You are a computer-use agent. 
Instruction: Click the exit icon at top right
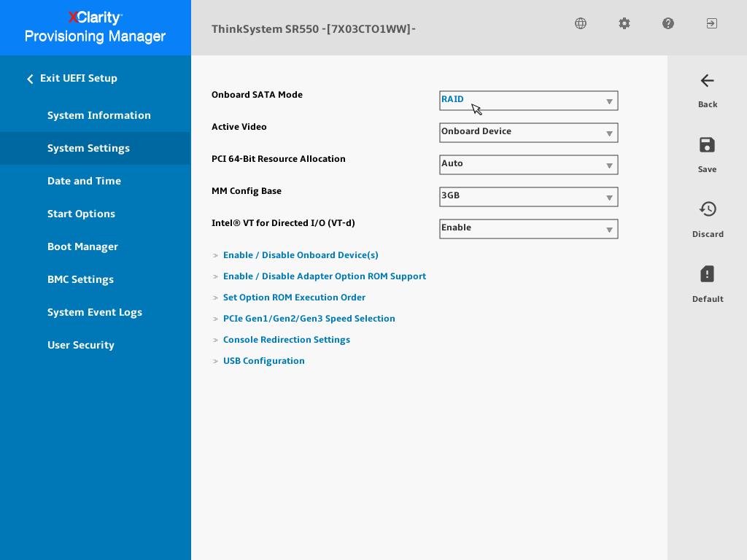[x=711, y=23]
